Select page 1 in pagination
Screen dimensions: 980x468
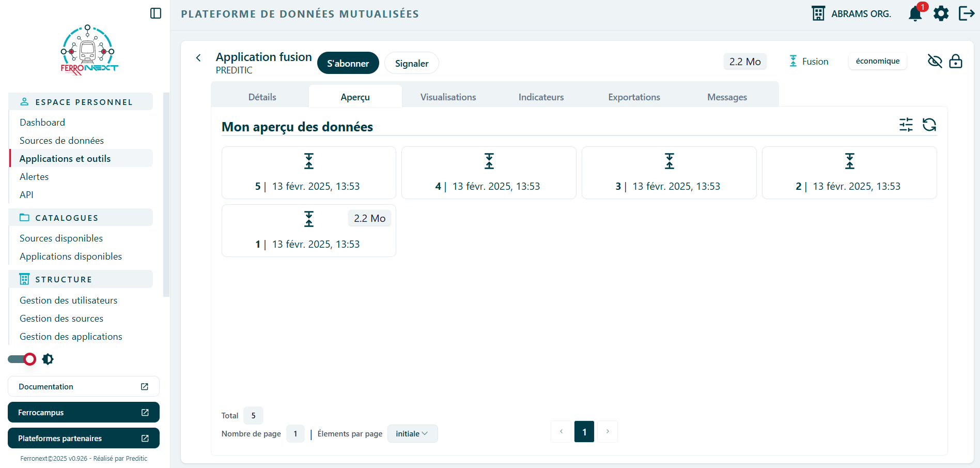tap(584, 431)
